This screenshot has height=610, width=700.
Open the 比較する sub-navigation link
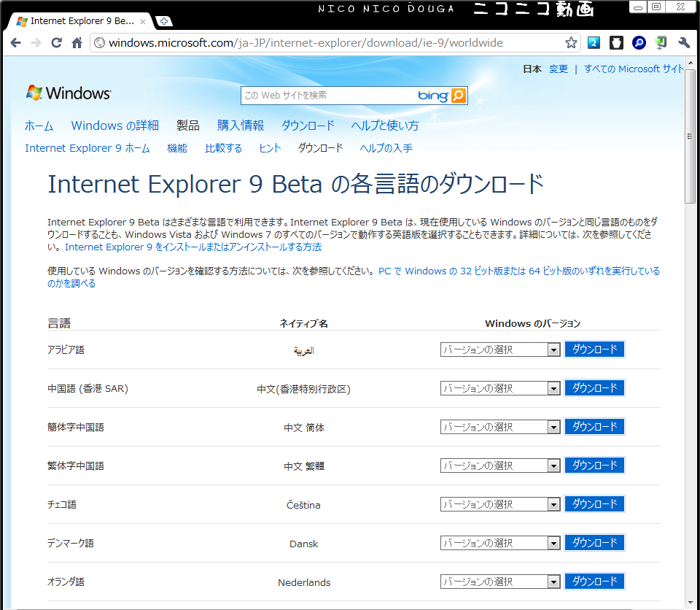(223, 148)
